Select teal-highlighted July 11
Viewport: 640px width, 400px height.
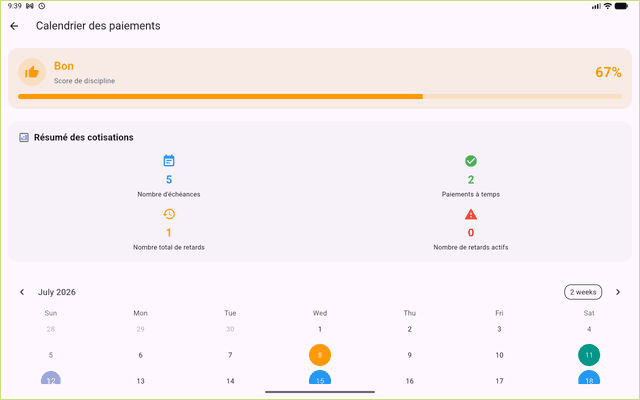[x=589, y=355]
